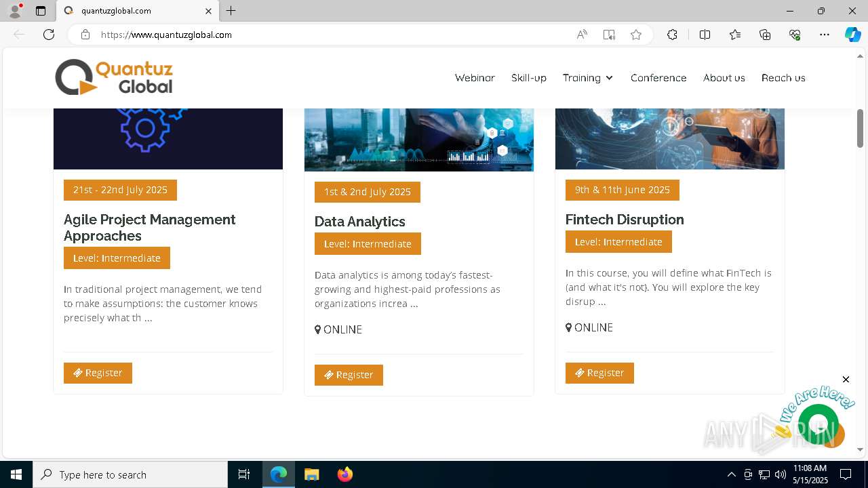The image size is (868, 488).
Task: Register for Agile Project Management Approaches
Action: [98, 373]
